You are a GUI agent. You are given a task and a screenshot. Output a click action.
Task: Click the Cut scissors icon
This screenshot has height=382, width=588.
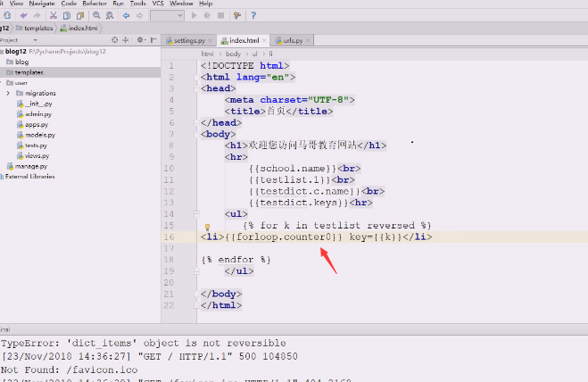tap(54, 15)
